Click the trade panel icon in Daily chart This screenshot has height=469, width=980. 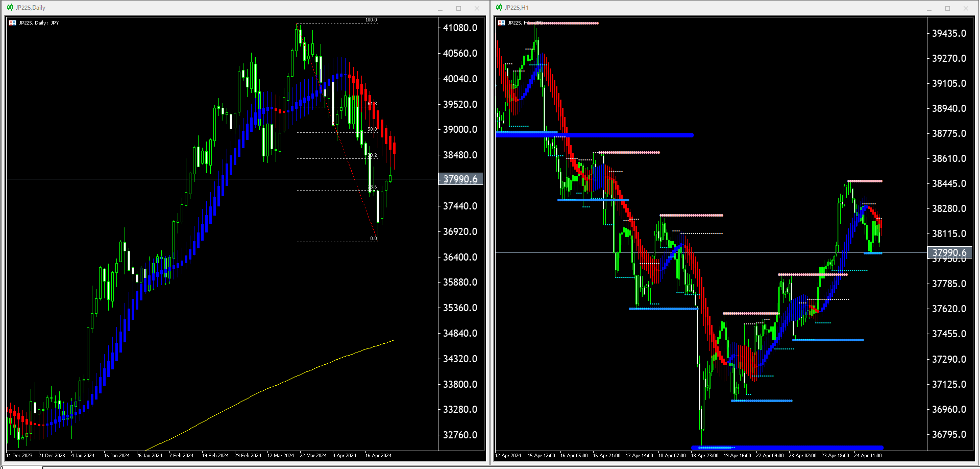[x=12, y=23]
